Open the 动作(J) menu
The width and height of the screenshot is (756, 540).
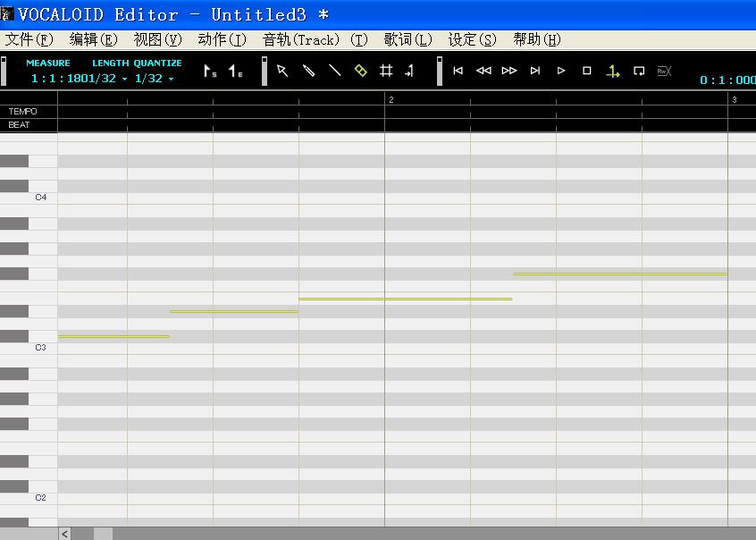pos(222,39)
